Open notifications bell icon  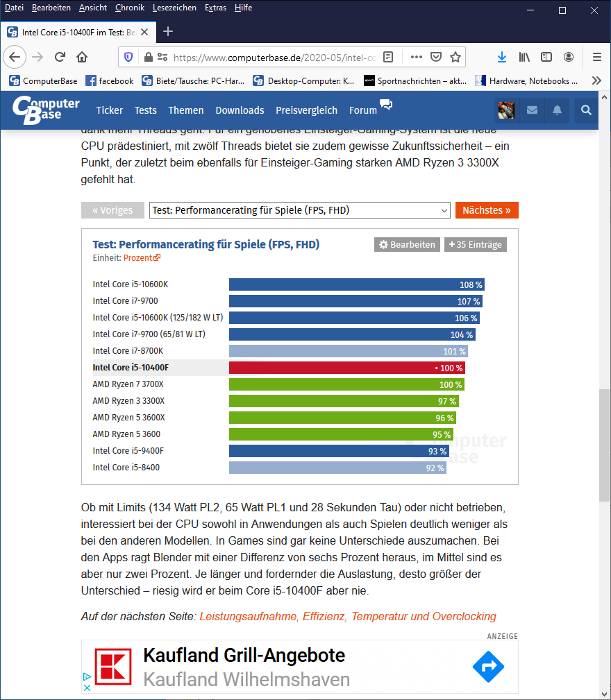tap(557, 110)
